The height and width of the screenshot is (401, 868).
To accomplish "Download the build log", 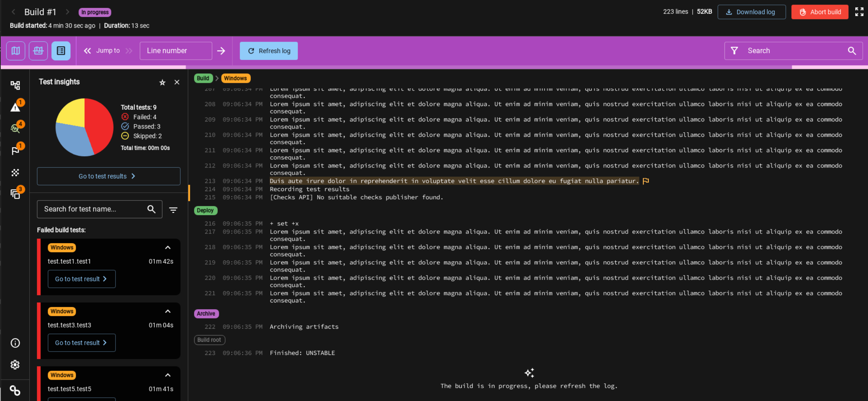I will pyautogui.click(x=751, y=12).
